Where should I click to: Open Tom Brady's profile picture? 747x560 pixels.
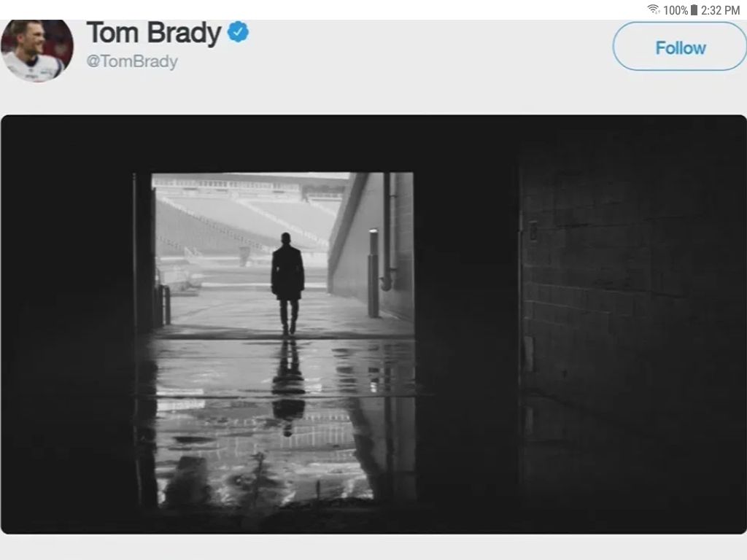coord(36,50)
